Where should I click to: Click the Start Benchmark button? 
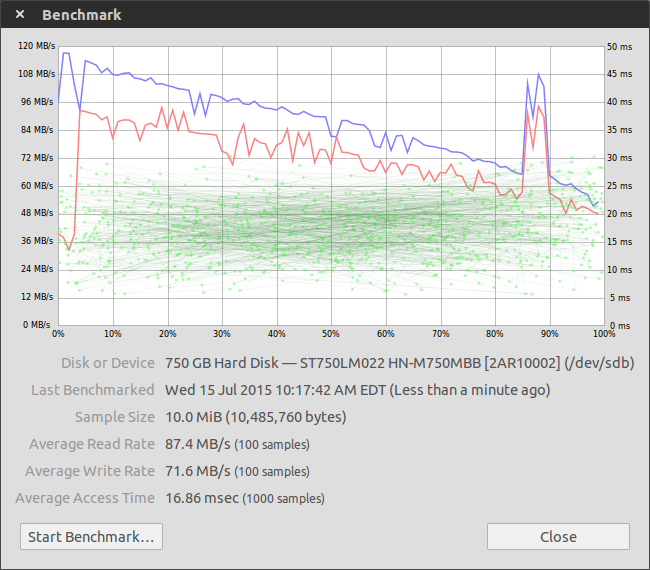91,536
